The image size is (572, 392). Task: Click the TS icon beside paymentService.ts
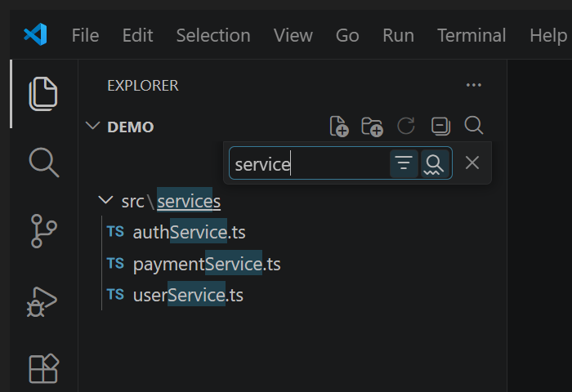click(115, 263)
